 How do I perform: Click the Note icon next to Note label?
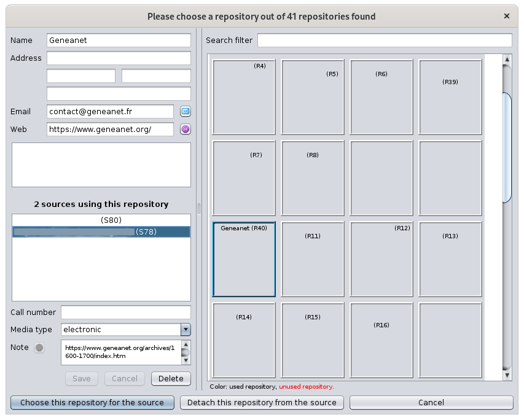point(39,348)
